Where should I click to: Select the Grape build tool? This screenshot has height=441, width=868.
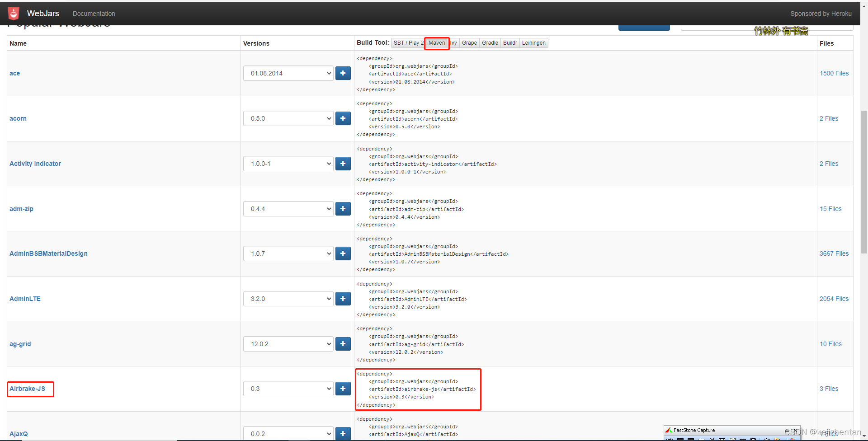(x=469, y=43)
